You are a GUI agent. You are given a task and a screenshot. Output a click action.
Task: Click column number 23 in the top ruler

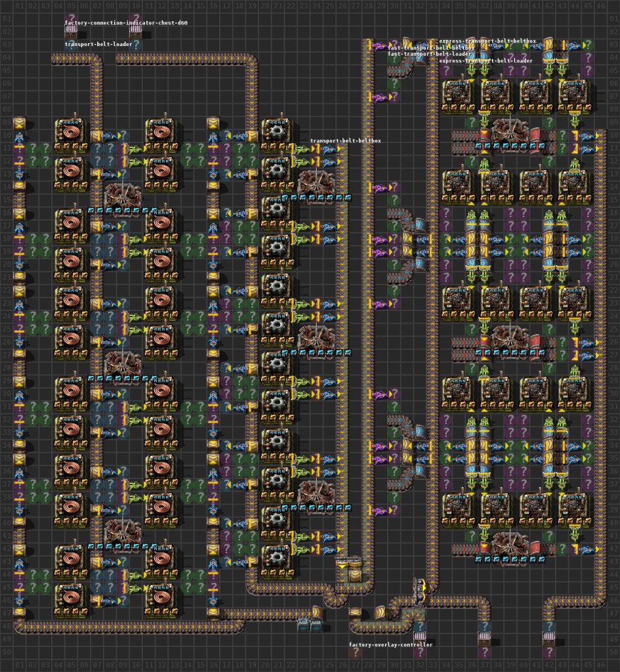303,6
